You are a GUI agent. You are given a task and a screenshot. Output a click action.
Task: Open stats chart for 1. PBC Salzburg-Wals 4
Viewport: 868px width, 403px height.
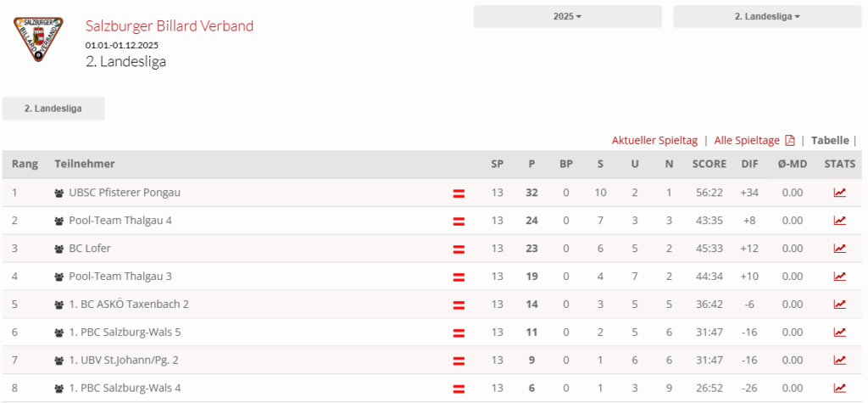pos(839,389)
